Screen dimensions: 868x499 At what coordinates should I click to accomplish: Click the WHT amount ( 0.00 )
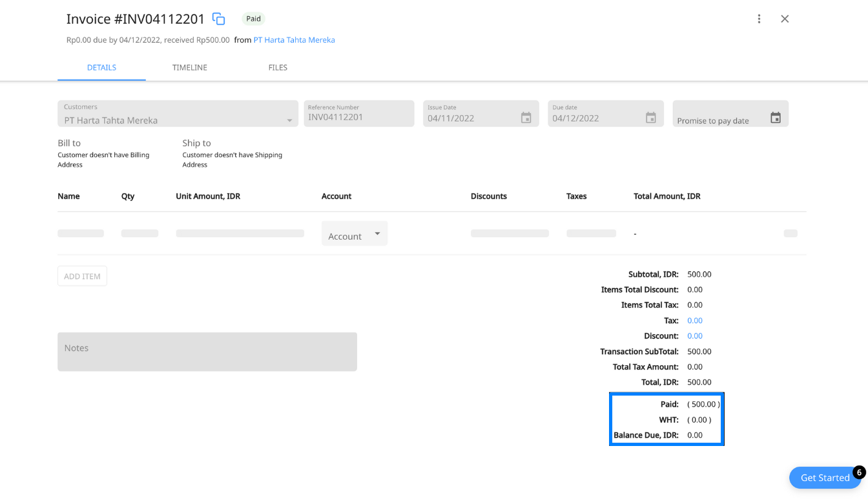[x=699, y=419]
